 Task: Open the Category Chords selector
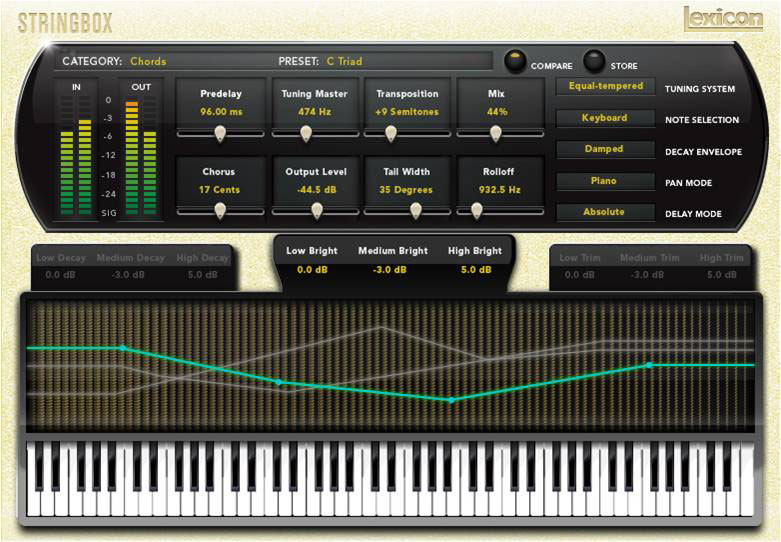point(148,61)
